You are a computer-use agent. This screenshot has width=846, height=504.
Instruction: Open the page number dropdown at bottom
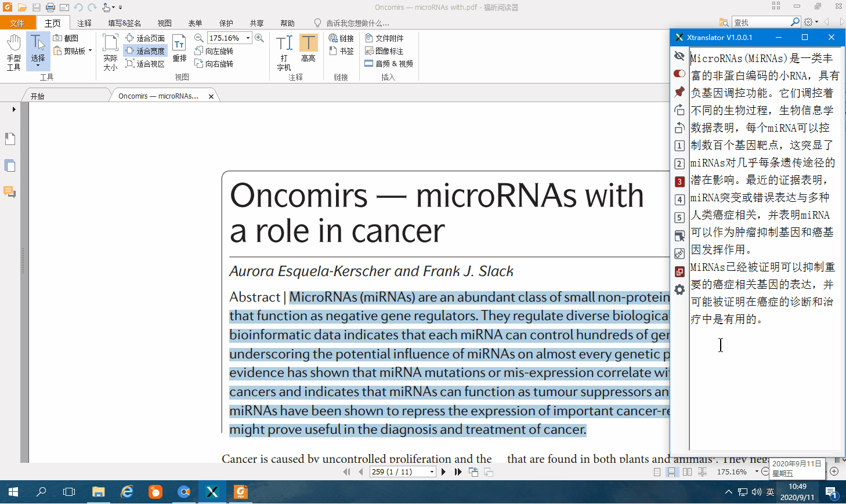click(432, 472)
